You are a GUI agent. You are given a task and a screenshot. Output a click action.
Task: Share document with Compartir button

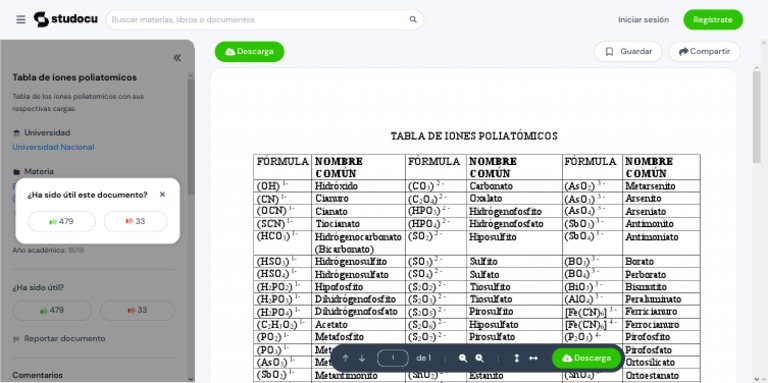point(704,51)
